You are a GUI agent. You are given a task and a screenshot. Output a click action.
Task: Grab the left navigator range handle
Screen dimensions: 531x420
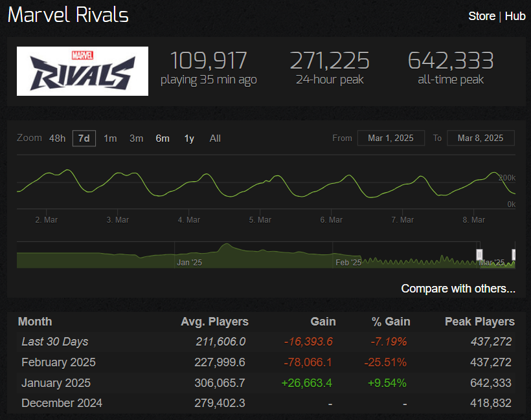[x=480, y=254]
